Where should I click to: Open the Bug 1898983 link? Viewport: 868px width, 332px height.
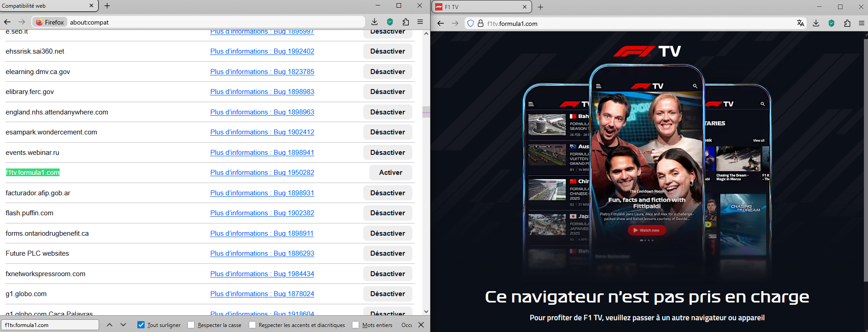click(262, 92)
